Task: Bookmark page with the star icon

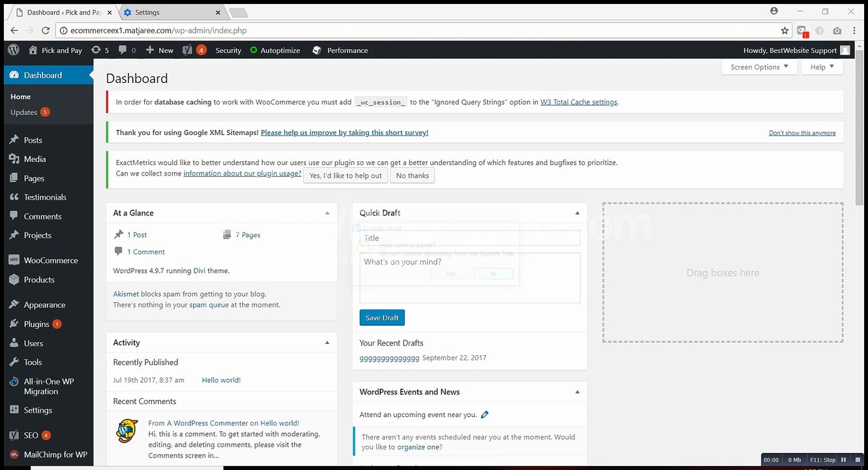Action: point(785,30)
